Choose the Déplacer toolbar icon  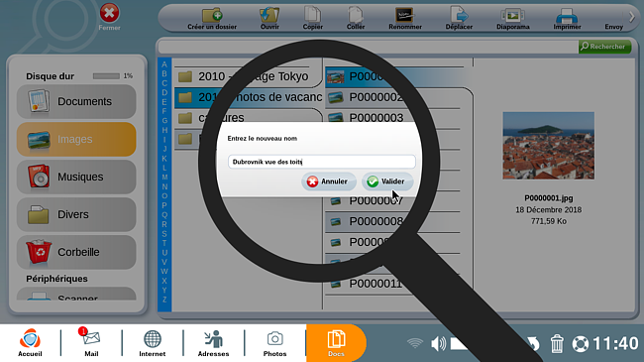tap(459, 15)
